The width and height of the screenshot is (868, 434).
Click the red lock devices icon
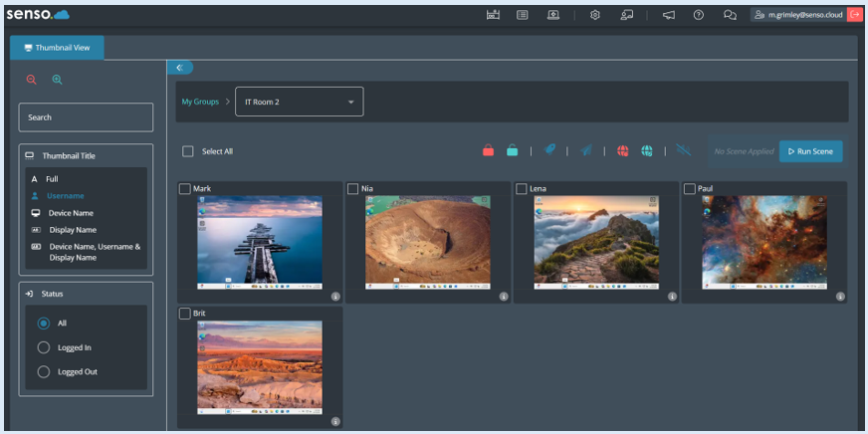(x=488, y=150)
